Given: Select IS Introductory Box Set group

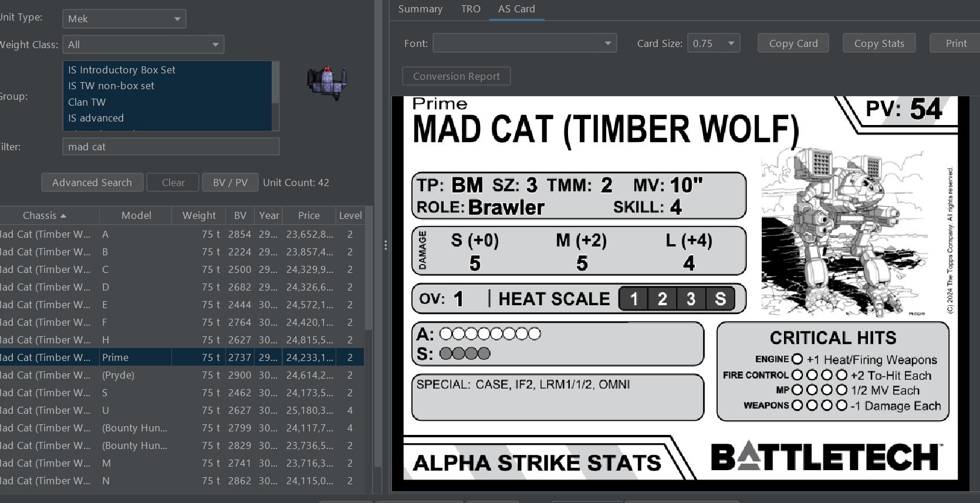Looking at the screenshot, I should 167,70.
